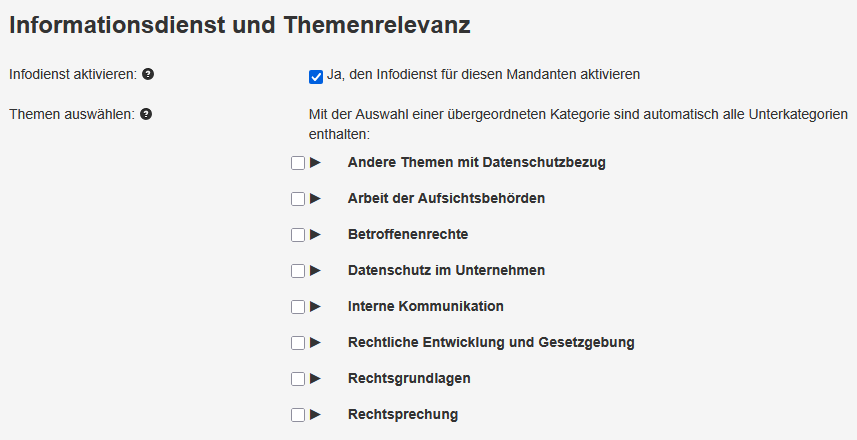Expand Andere Themen mit Datenschutzbezug subcategories
This screenshot has height=440, width=857.
tap(315, 162)
